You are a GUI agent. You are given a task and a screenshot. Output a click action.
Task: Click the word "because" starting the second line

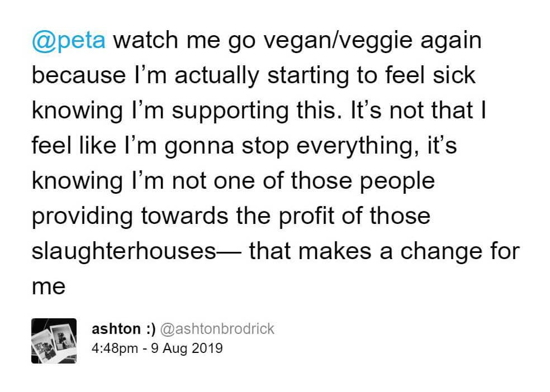[79, 76]
